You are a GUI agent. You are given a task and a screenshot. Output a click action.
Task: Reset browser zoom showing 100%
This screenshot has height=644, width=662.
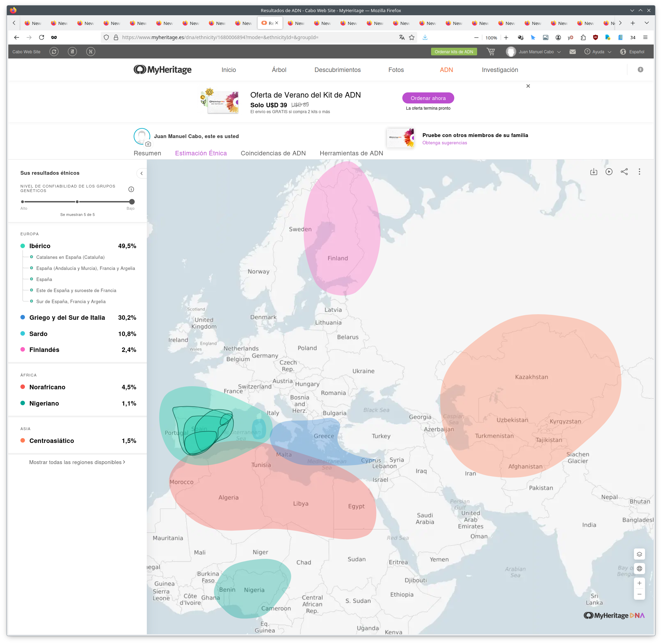[491, 38]
